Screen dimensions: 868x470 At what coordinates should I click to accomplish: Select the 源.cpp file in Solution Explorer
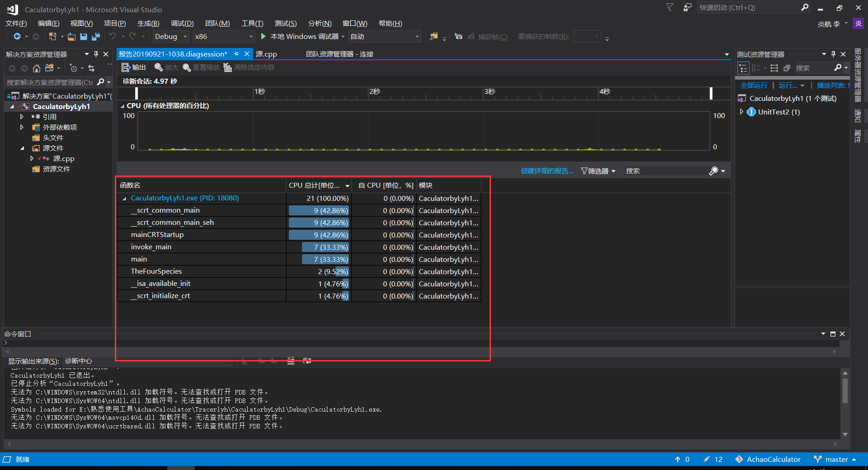(63, 159)
